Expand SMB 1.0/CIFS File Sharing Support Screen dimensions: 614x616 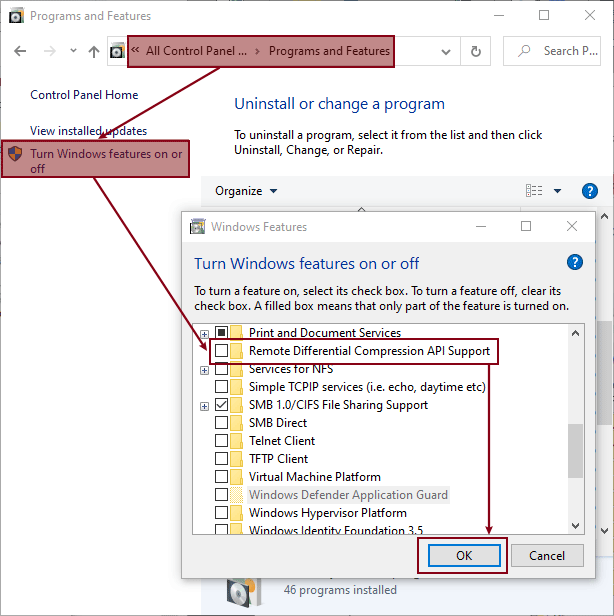coord(204,406)
